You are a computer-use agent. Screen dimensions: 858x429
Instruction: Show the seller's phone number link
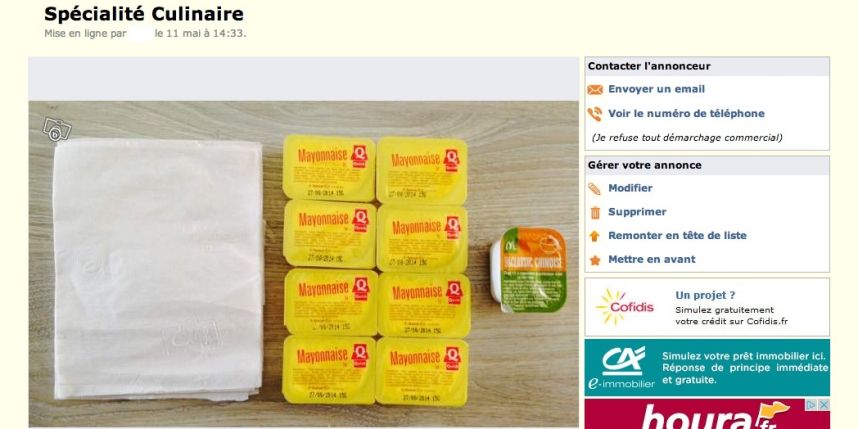pos(686,114)
